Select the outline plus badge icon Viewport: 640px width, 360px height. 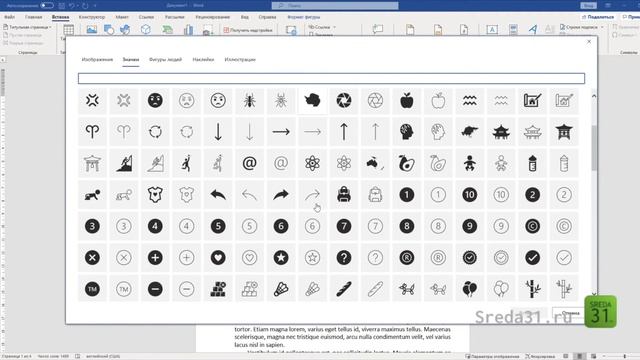coord(187,258)
